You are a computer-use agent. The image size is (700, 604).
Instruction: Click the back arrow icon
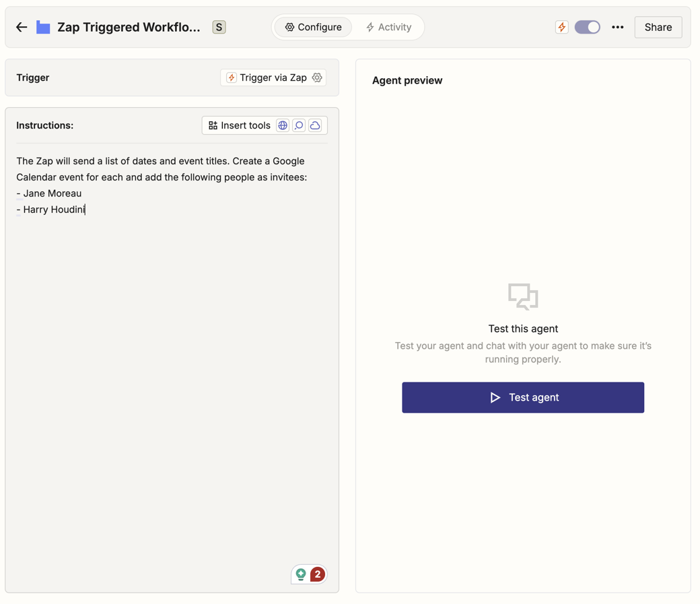[x=22, y=28]
